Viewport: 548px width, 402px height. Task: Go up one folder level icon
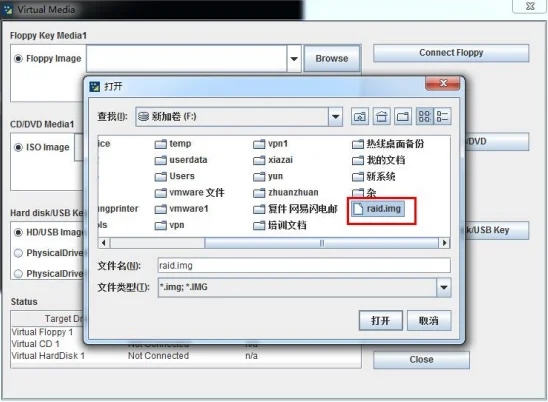(360, 116)
